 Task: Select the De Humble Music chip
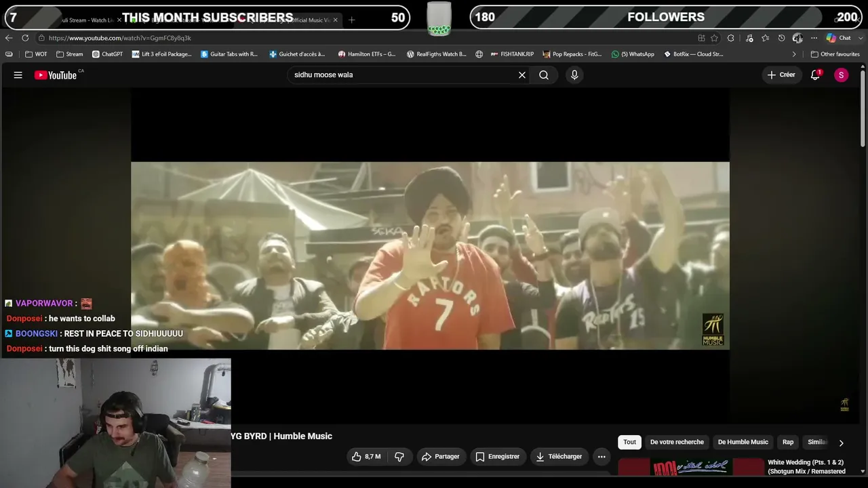point(743,442)
